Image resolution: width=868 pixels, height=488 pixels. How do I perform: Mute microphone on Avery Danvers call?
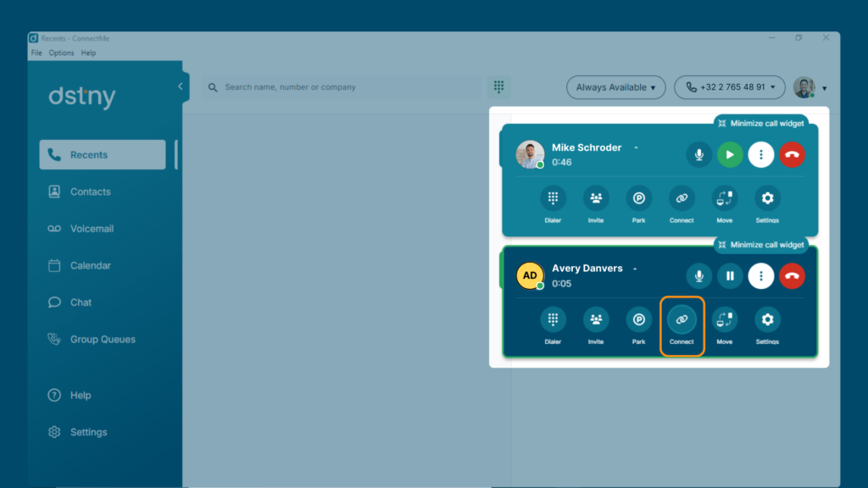[x=698, y=275]
